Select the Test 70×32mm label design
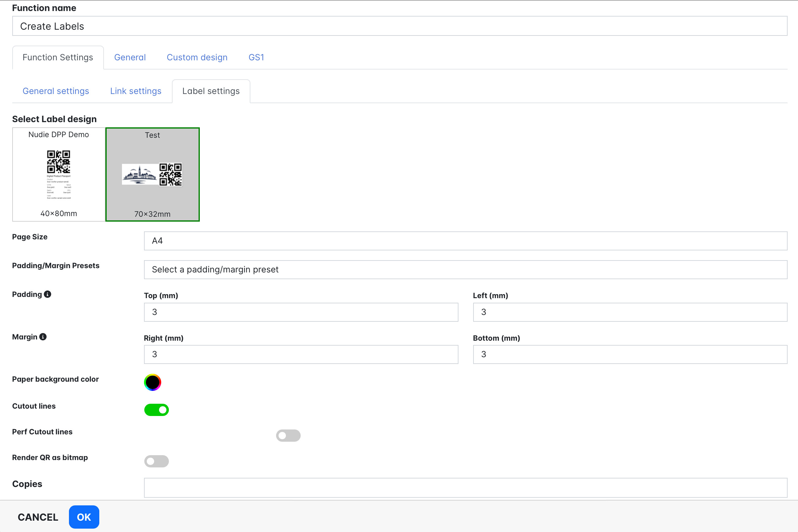798x532 pixels. coord(153,174)
